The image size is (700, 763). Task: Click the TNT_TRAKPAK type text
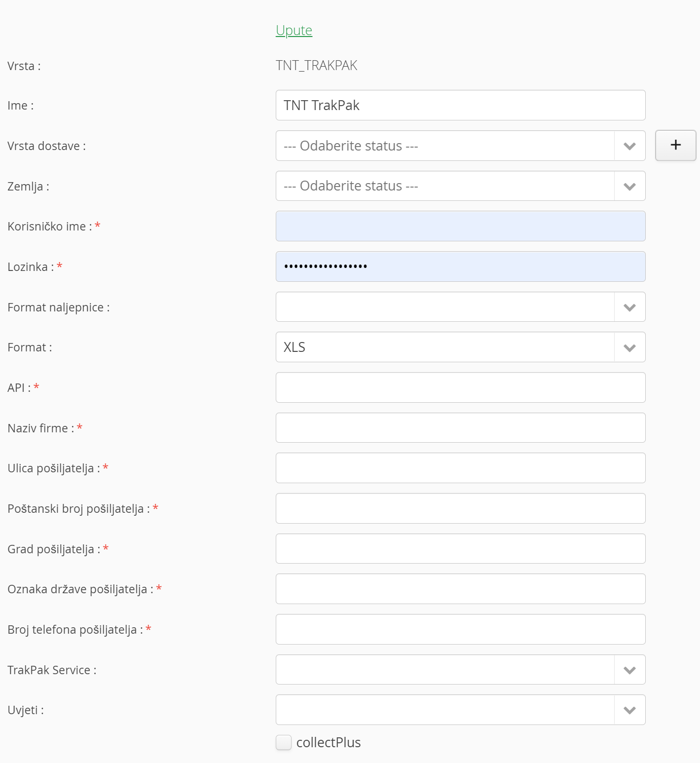[316, 65]
